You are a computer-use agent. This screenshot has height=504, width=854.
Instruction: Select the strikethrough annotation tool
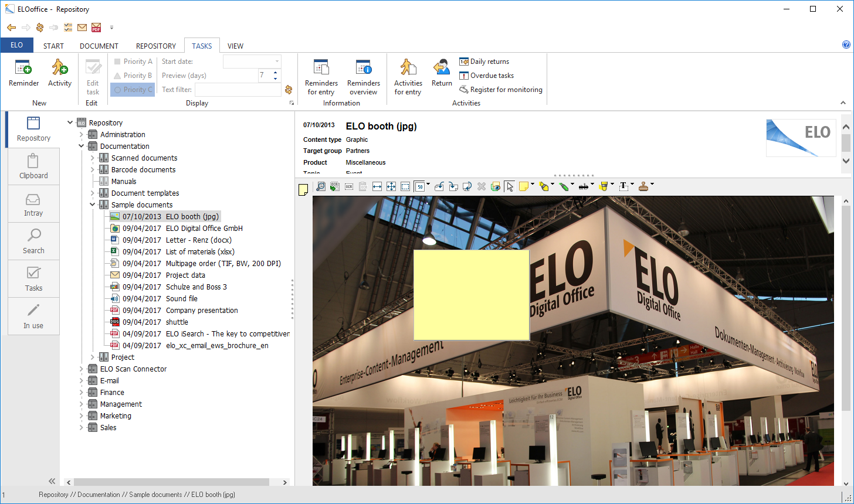tap(584, 186)
